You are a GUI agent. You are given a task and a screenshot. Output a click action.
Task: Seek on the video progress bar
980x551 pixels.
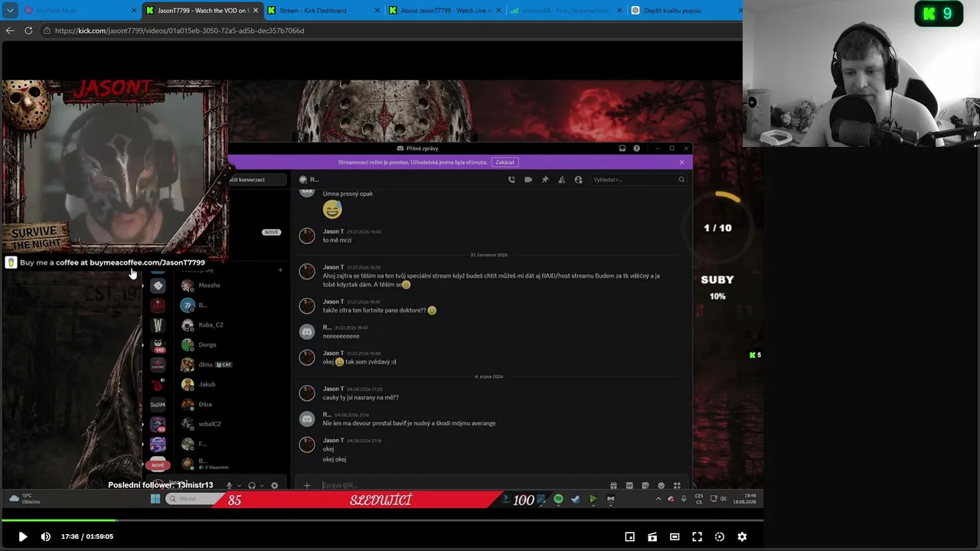click(x=382, y=520)
